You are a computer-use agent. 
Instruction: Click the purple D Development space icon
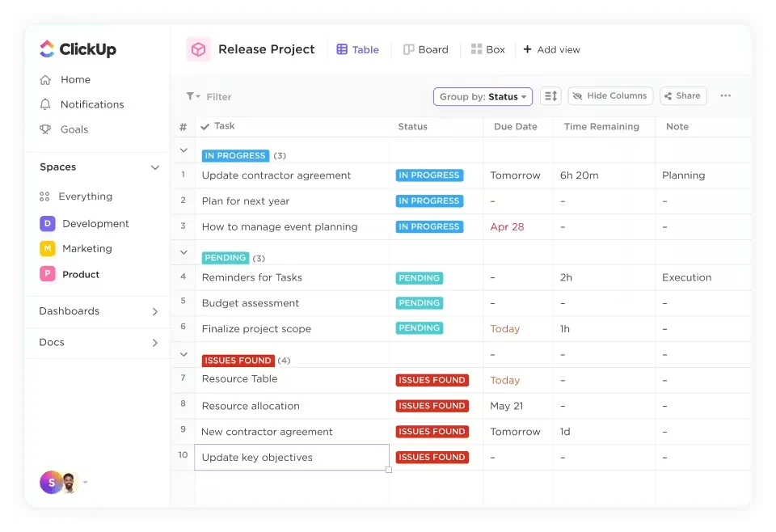(48, 223)
